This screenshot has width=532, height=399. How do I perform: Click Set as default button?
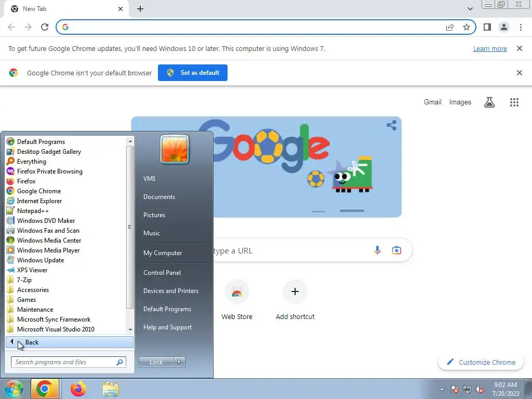(193, 73)
